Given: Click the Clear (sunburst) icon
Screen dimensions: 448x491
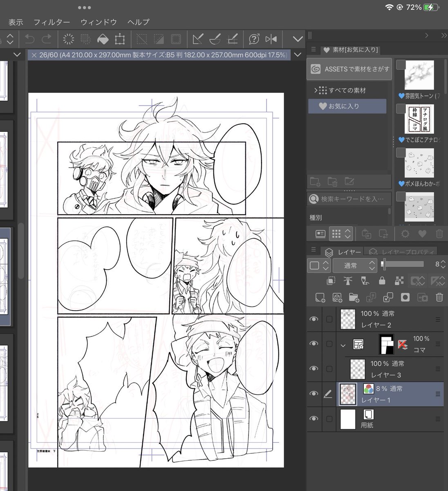Looking at the screenshot, I should (68, 39).
